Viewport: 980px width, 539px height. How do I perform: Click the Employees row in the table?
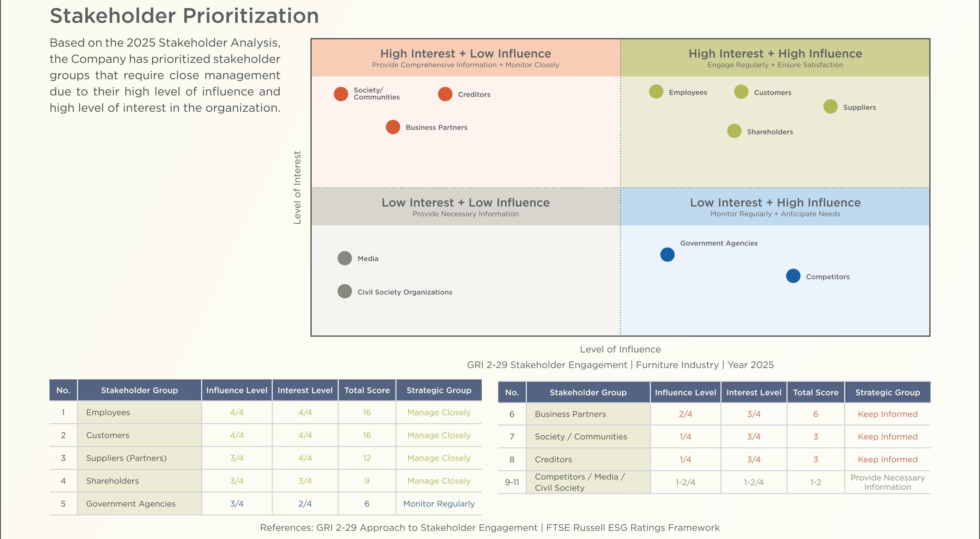click(x=266, y=413)
